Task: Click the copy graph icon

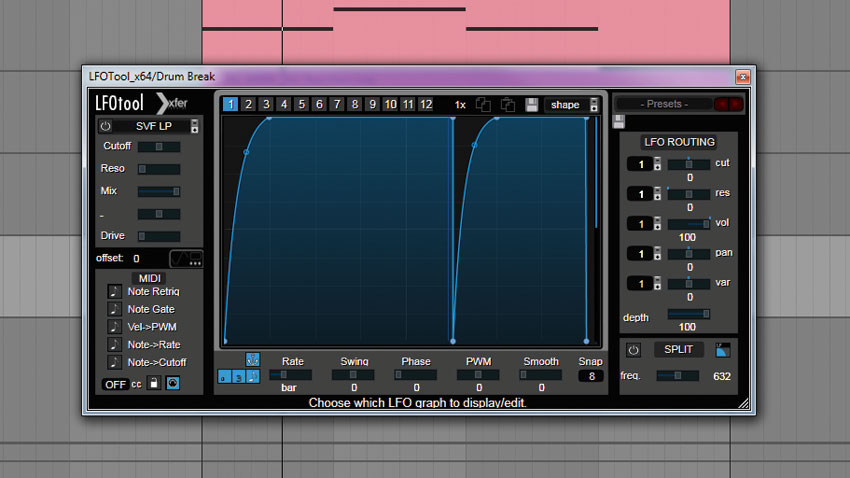Action: click(x=483, y=105)
